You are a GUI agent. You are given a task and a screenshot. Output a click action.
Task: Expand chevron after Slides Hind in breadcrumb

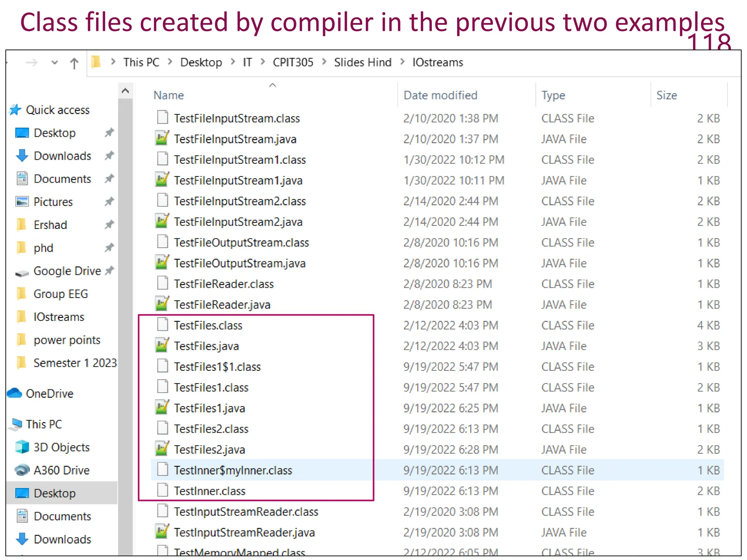pos(402,62)
